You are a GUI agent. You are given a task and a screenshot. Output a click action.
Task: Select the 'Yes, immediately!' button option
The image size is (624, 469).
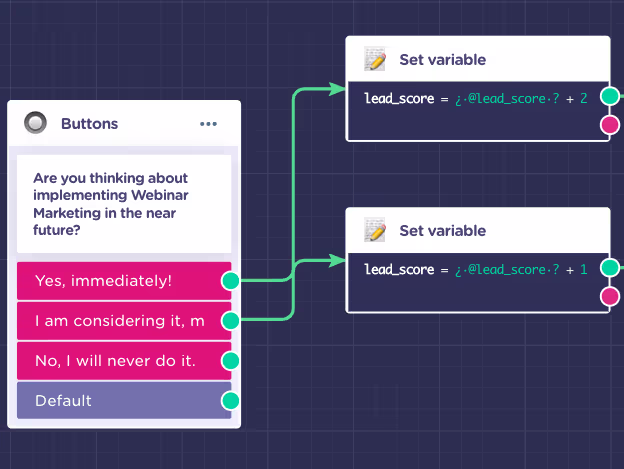pyautogui.click(x=124, y=281)
